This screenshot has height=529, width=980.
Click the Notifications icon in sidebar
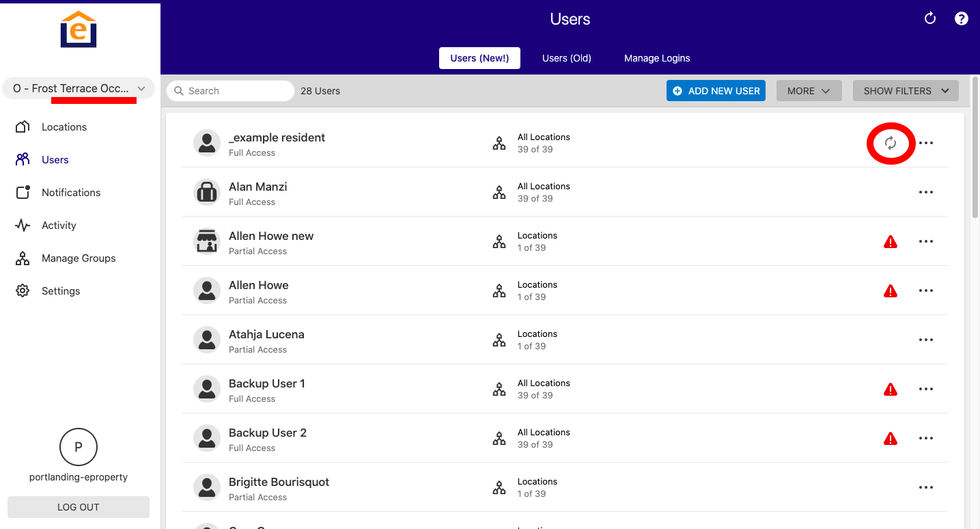pyautogui.click(x=23, y=192)
